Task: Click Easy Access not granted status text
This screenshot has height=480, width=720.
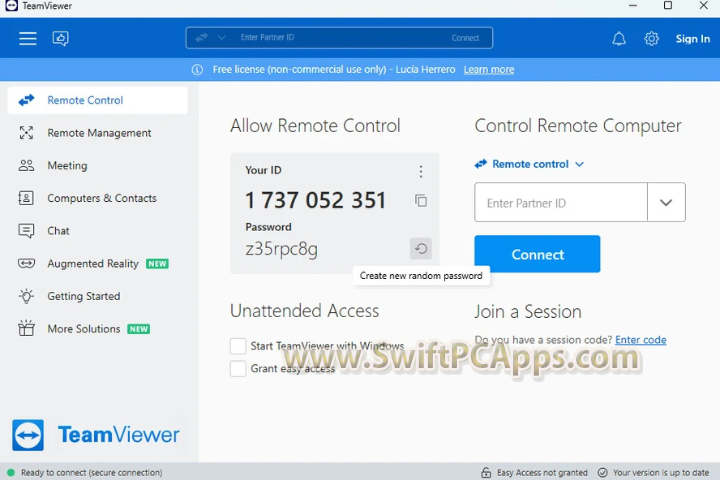Action: (x=542, y=473)
